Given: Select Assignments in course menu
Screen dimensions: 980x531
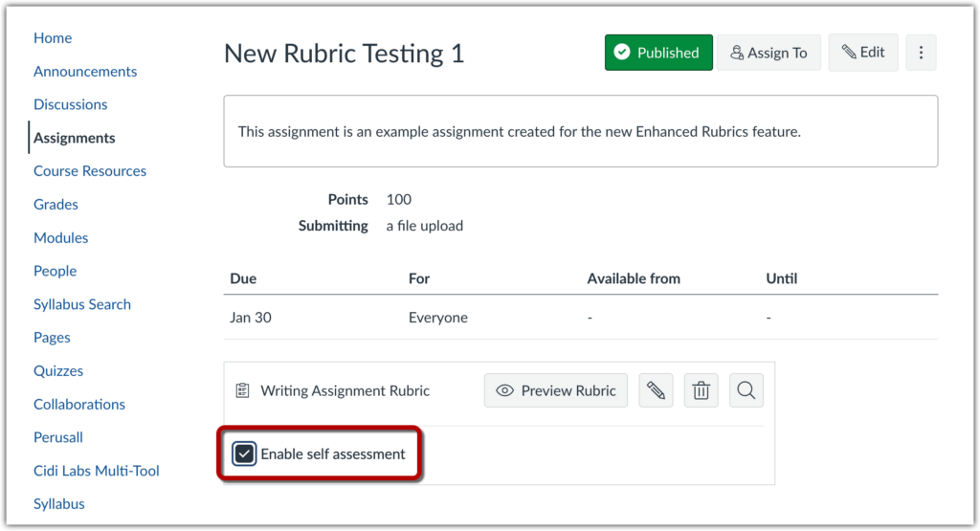Looking at the screenshot, I should 74,138.
